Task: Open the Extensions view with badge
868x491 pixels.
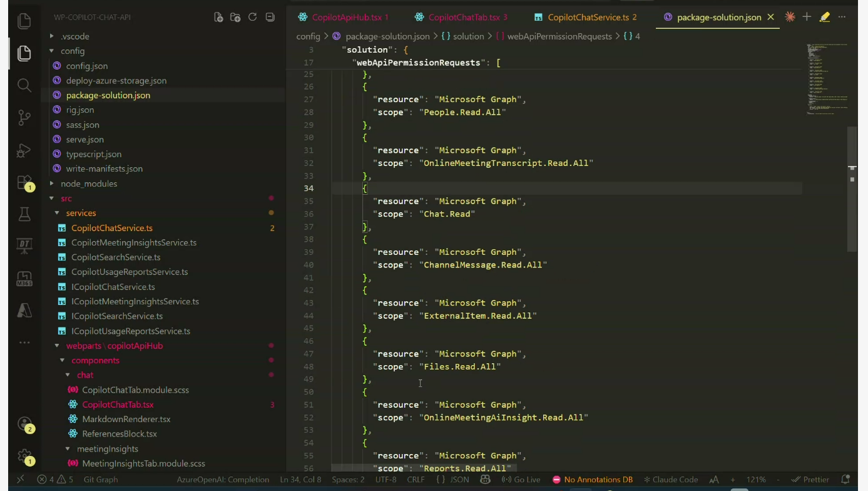Action: tap(24, 182)
